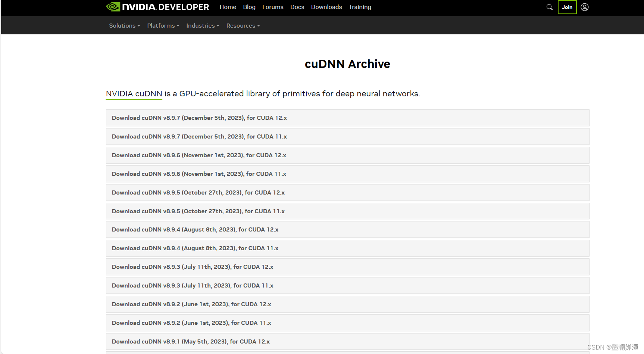The height and width of the screenshot is (354, 644).
Task: Open the Docs nav link
Action: (297, 7)
